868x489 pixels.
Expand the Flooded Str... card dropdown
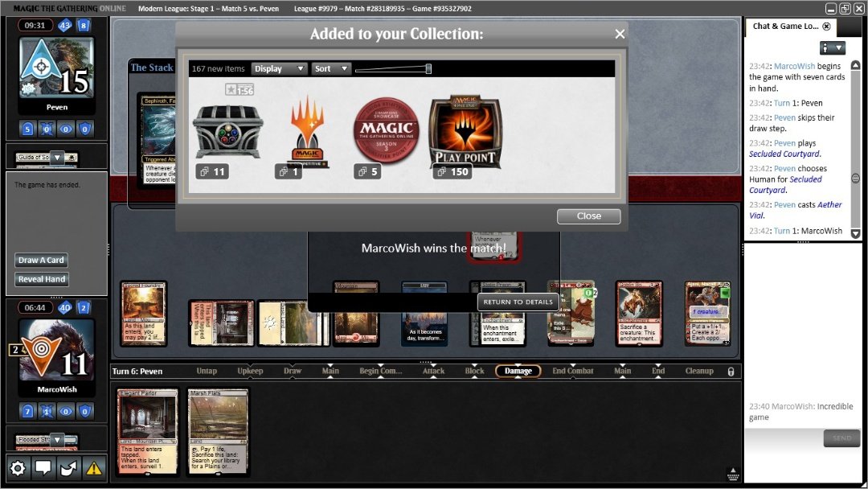click(57, 440)
